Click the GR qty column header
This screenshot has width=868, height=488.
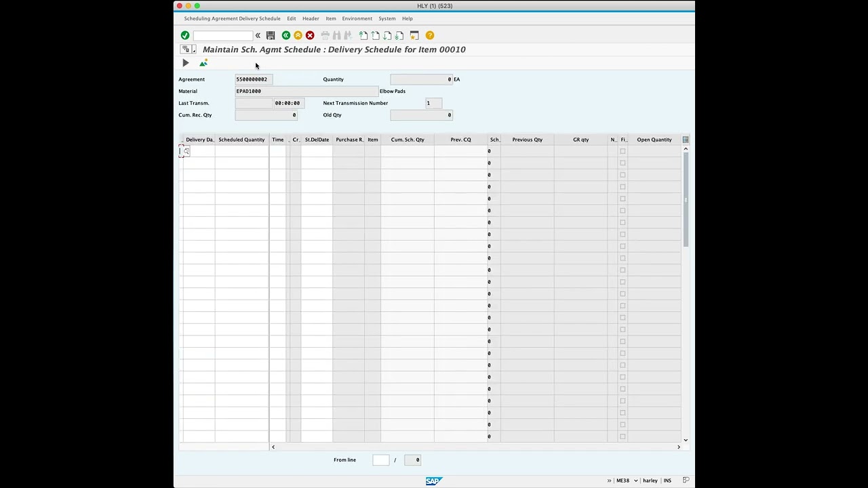click(x=580, y=140)
